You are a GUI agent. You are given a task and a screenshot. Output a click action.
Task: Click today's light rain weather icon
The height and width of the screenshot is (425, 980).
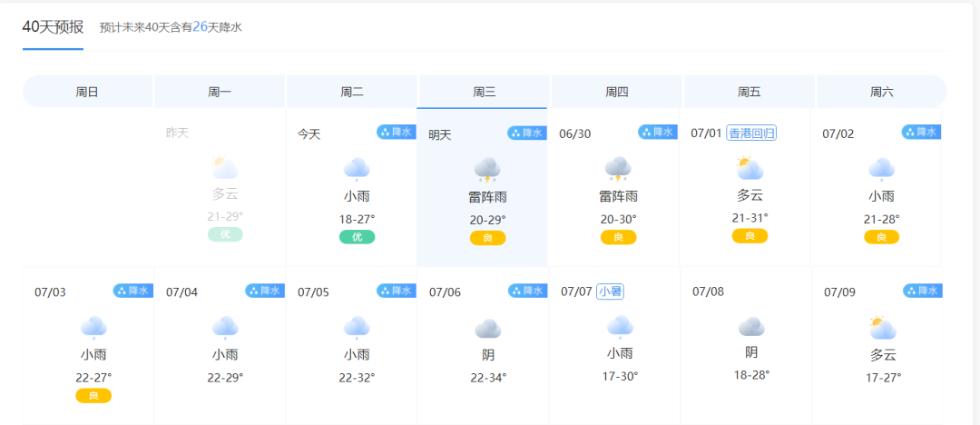(356, 170)
